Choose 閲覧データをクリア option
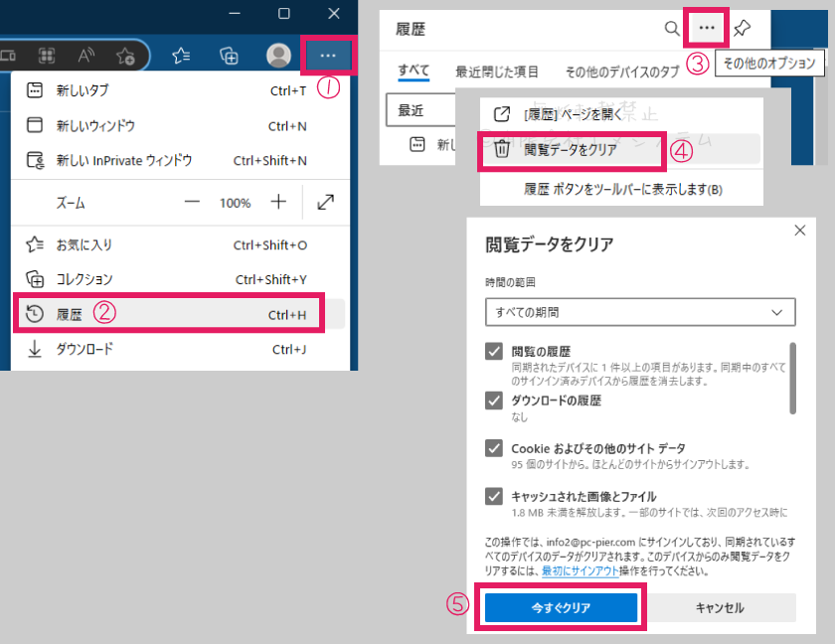835x644 pixels. pos(621,149)
